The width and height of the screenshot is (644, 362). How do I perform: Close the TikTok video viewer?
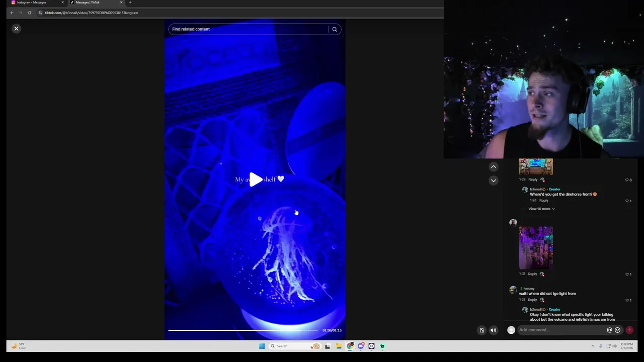(x=16, y=29)
